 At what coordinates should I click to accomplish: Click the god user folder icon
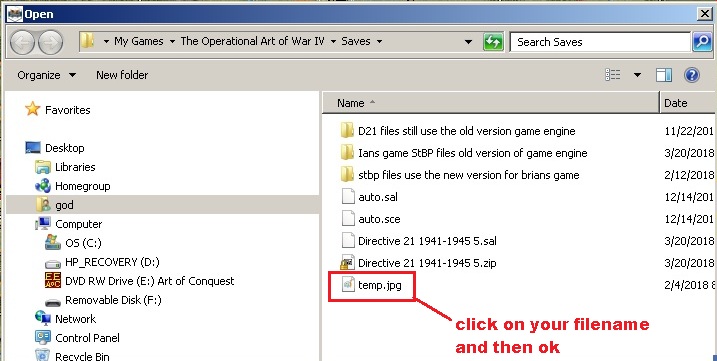[x=43, y=205]
